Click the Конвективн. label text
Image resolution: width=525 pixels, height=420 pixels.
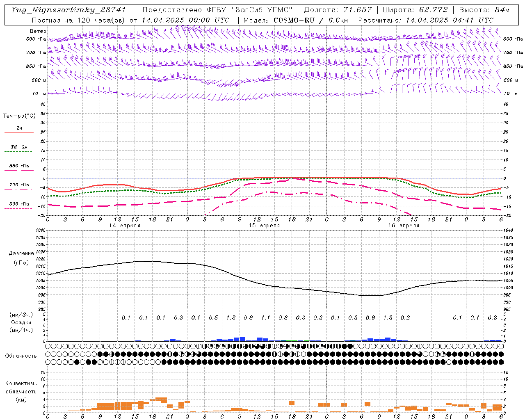[21, 383]
